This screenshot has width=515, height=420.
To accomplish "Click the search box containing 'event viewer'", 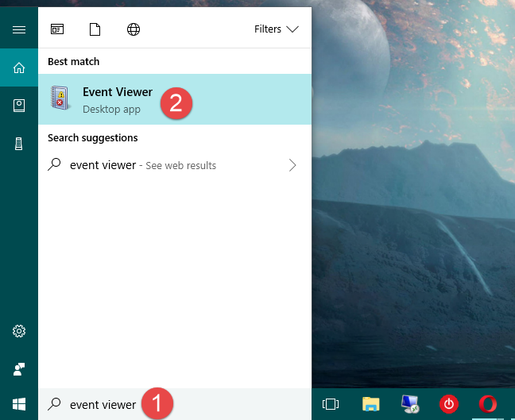I will (175, 404).
